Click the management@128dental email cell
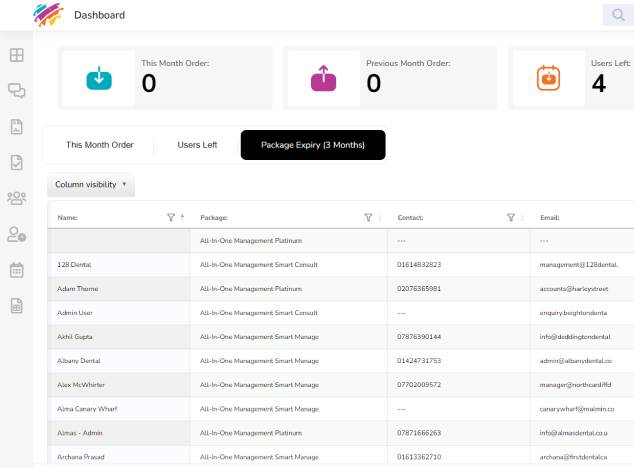 579,265
